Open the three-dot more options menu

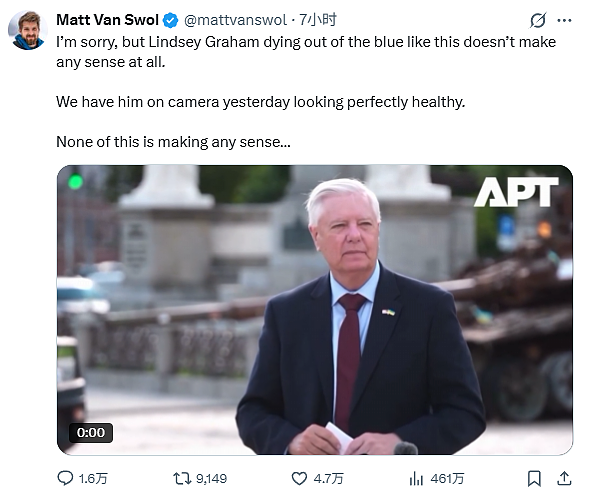point(564,20)
